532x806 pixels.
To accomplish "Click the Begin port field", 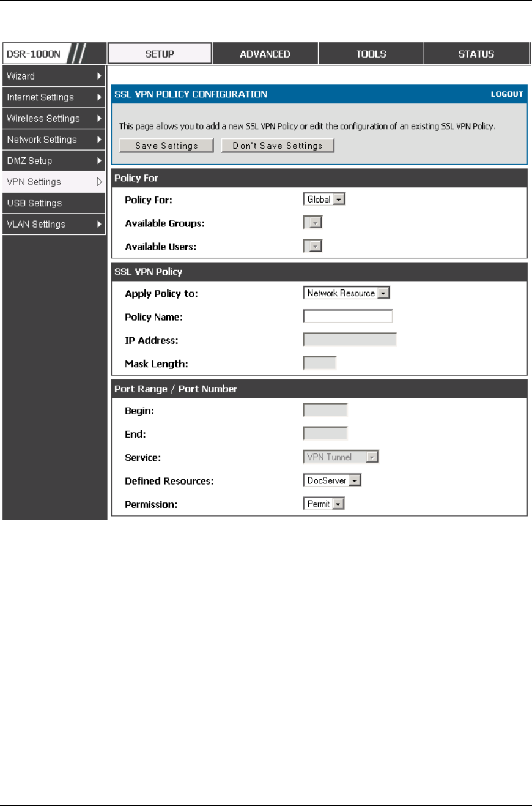I will (x=325, y=411).
